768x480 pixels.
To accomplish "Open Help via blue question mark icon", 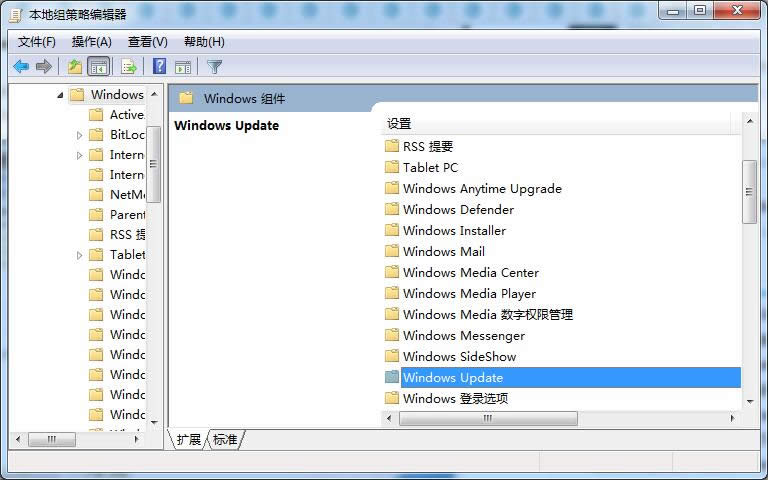I will pyautogui.click(x=159, y=67).
